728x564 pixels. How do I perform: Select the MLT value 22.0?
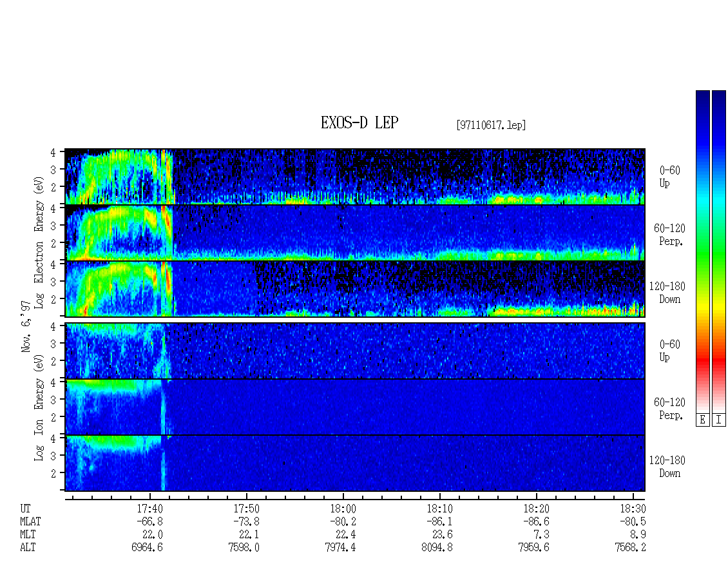tap(152, 535)
